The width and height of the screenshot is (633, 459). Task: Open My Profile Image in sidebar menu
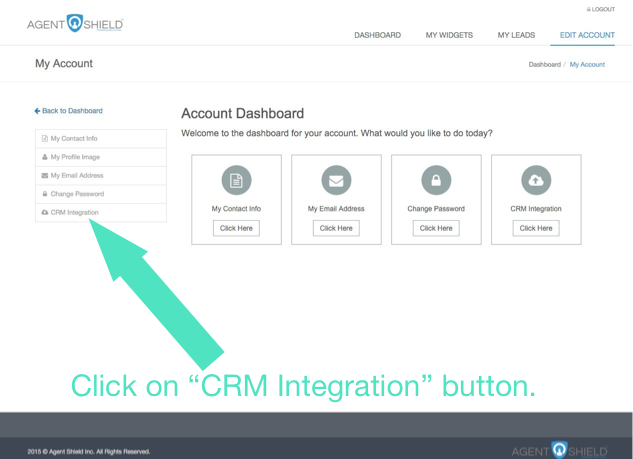click(101, 157)
